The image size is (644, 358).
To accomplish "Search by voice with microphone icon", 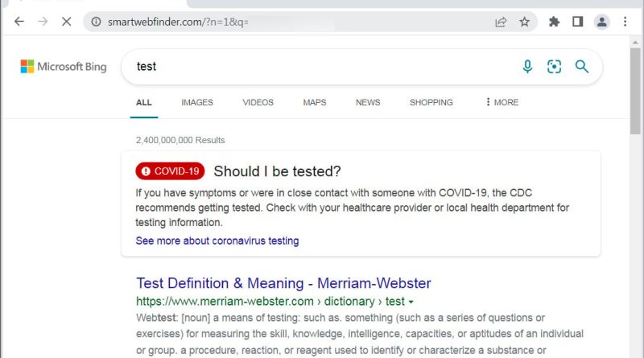I will click(x=527, y=67).
